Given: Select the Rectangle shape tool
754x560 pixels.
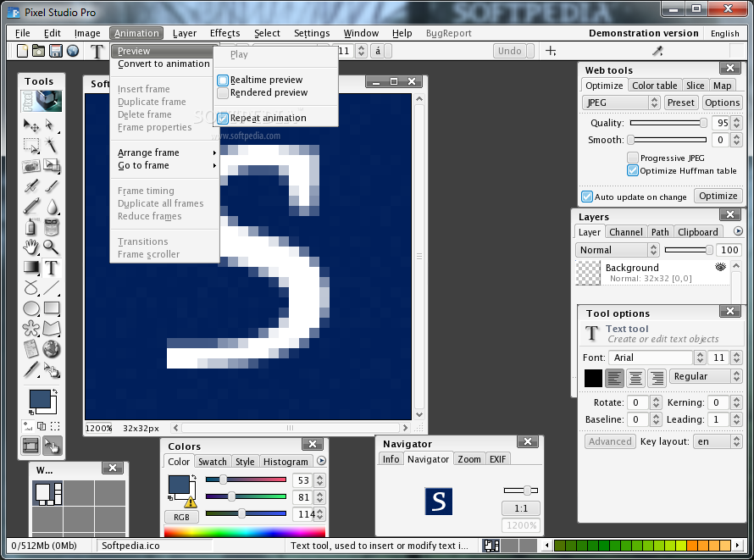Looking at the screenshot, I should (x=51, y=308).
